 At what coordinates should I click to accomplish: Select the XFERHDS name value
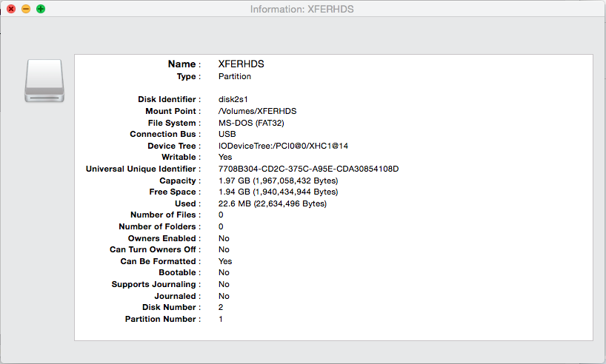click(242, 64)
